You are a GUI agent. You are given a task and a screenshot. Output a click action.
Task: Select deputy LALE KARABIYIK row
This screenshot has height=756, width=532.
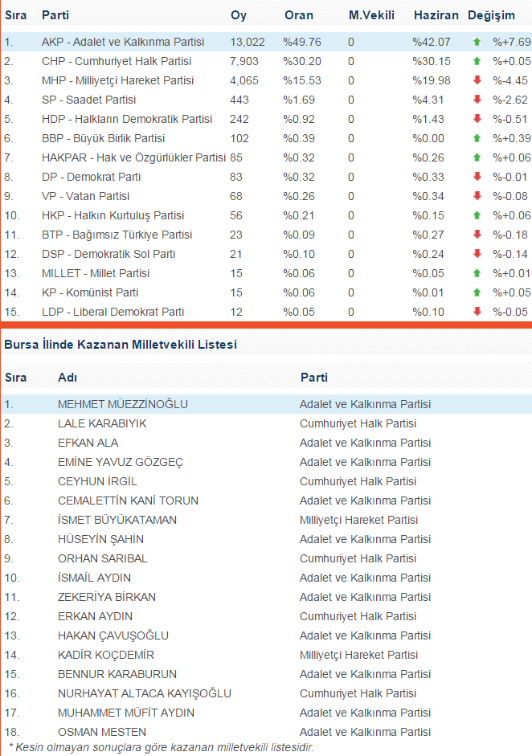pyautogui.click(x=102, y=423)
